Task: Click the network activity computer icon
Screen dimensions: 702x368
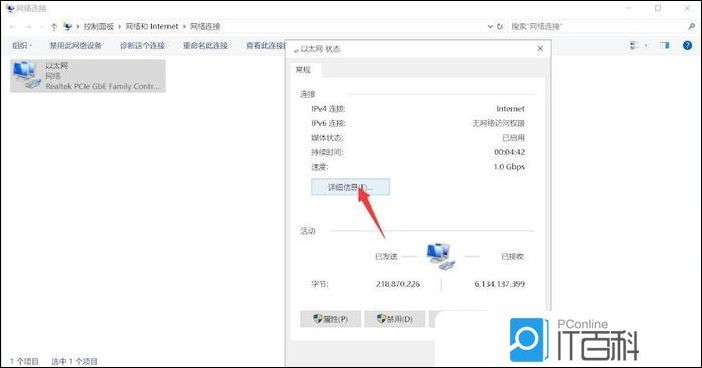Action: [x=441, y=256]
